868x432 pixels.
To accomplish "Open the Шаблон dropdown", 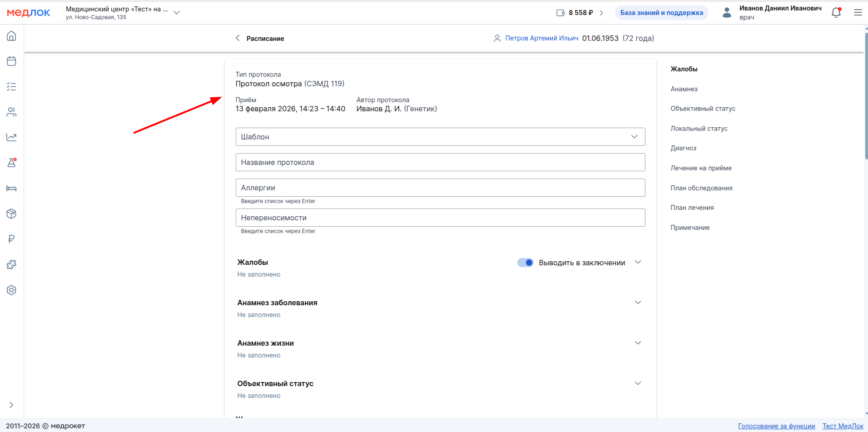I will (x=440, y=137).
